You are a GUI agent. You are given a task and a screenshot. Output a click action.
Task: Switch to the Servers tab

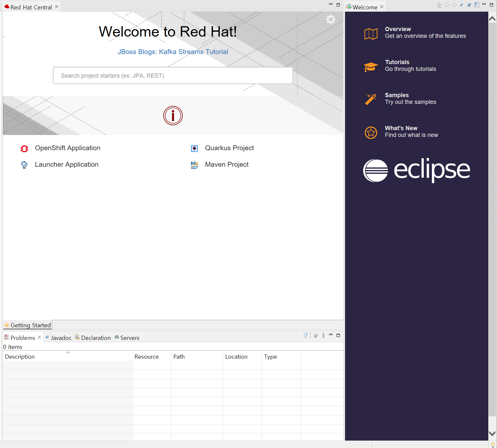pyautogui.click(x=127, y=338)
